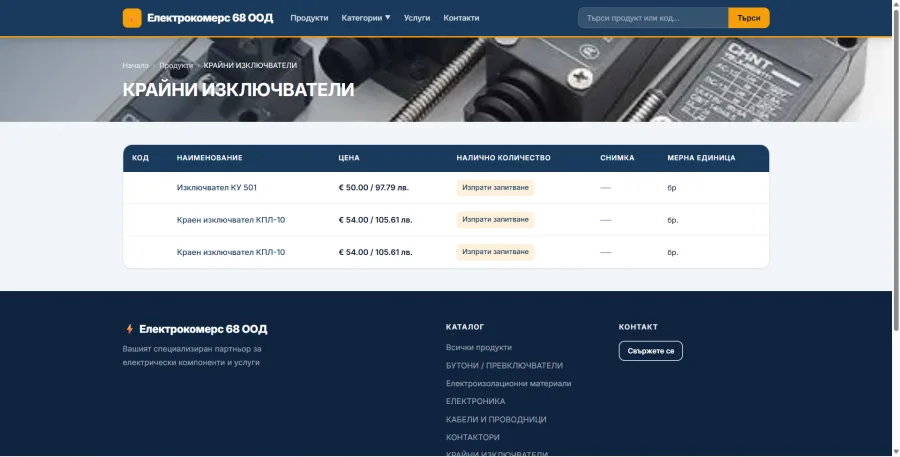Open the Електрокомерс 68 ООД header home link
Viewport: 900px width, 457px height.
(198, 18)
